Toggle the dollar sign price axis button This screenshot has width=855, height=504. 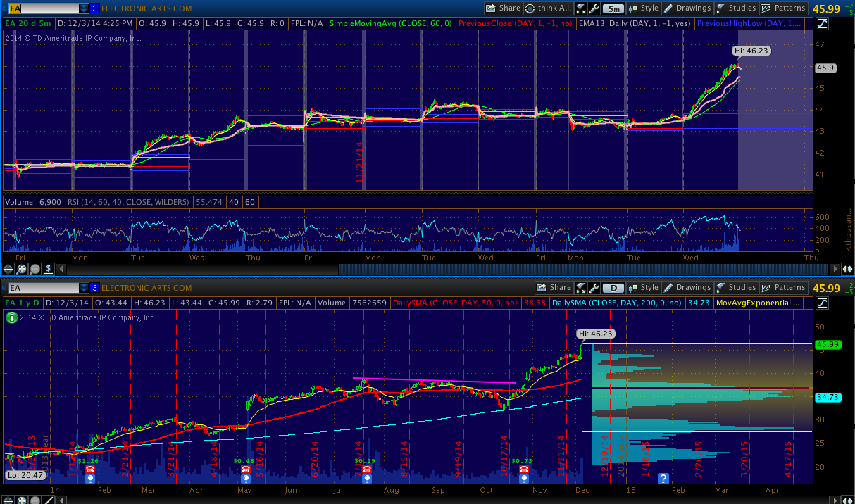click(48, 268)
